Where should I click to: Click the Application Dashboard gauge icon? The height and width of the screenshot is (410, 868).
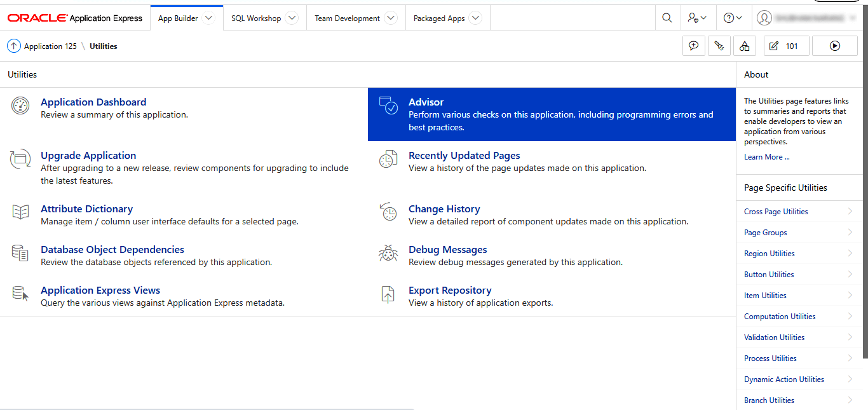(x=20, y=106)
